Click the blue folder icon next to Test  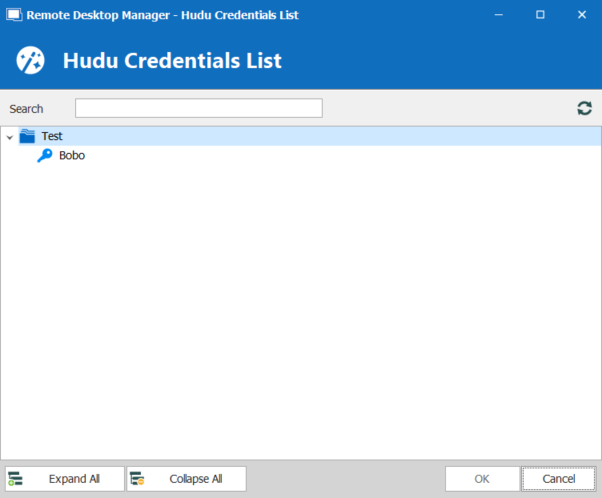(27, 136)
